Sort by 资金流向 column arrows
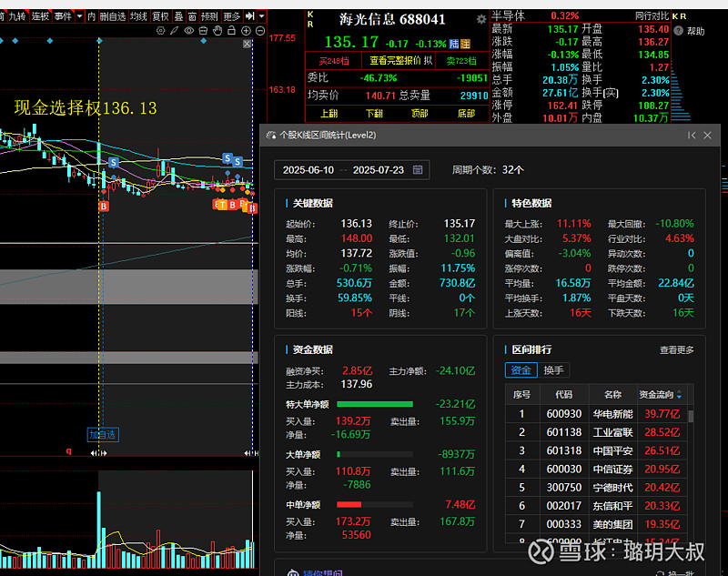The image size is (728, 576). pos(679,395)
